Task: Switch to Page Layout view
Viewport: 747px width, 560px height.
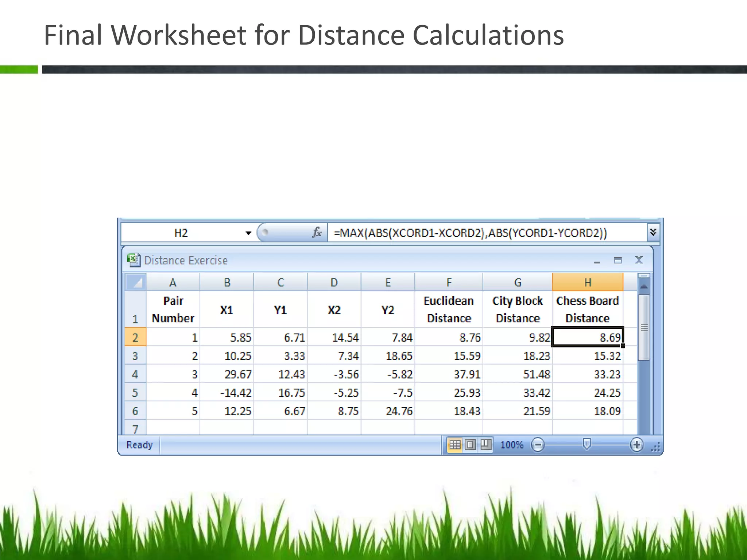Action: (470, 444)
